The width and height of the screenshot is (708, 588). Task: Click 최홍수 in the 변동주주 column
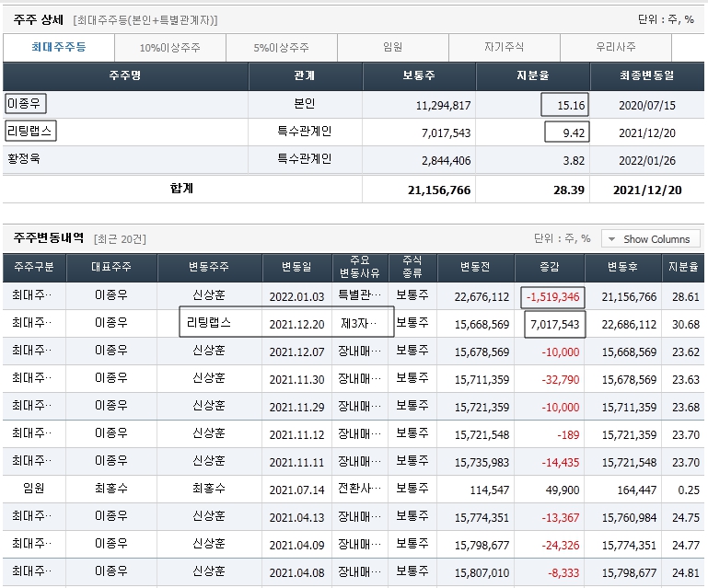pos(209,489)
